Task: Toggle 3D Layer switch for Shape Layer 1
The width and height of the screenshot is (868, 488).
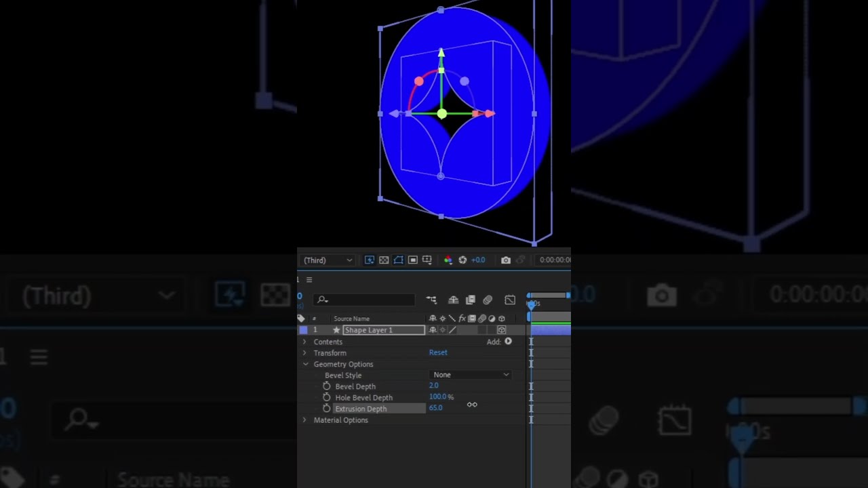Action: coord(502,330)
